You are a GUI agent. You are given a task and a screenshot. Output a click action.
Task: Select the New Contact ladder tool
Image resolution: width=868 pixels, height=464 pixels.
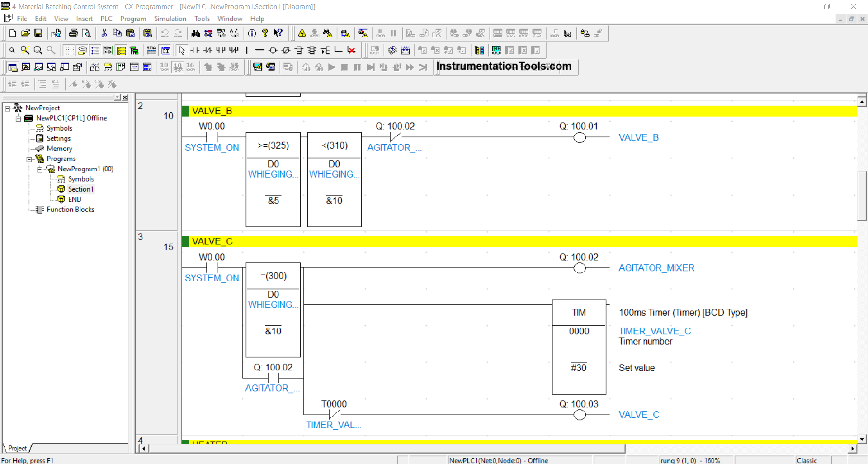195,50
